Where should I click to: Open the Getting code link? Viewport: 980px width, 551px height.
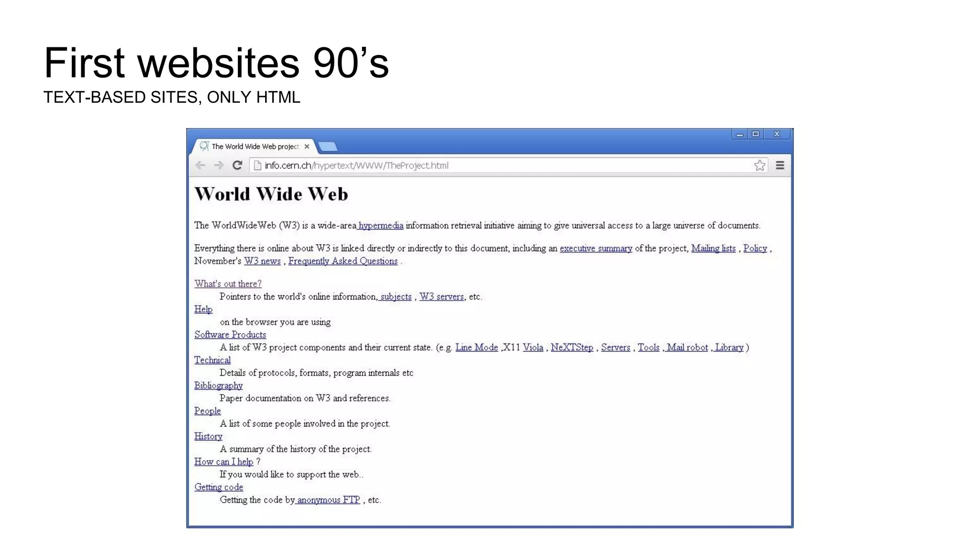point(218,487)
